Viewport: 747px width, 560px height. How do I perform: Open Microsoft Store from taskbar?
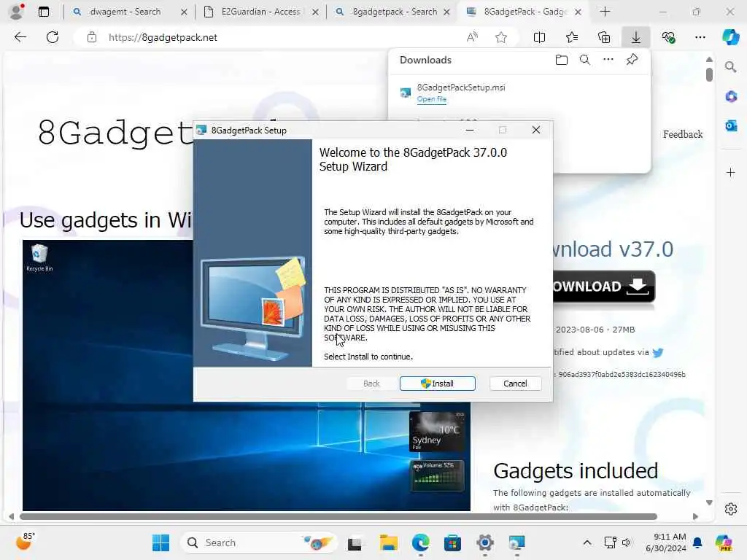pos(452,542)
